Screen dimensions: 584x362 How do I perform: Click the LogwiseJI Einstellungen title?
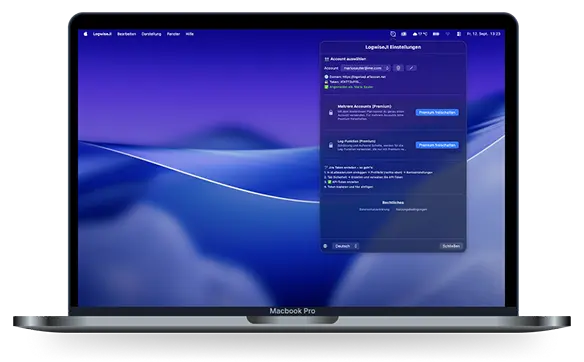[393, 47]
